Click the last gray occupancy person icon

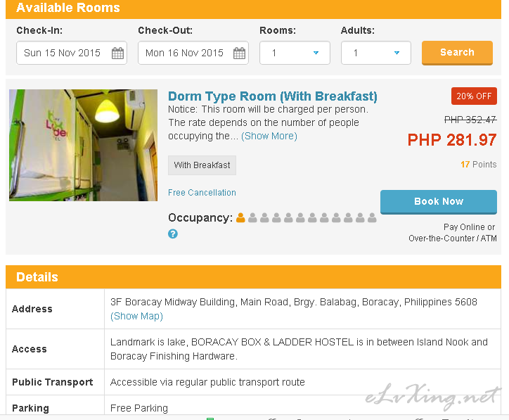(x=372, y=217)
